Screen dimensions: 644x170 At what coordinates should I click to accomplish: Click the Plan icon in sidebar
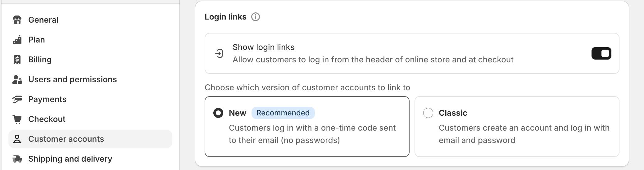pos(17,40)
